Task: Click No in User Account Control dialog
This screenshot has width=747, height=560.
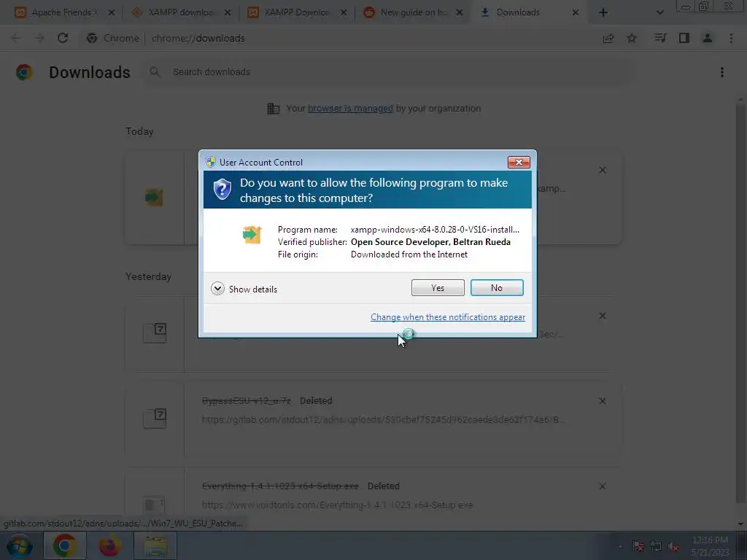Action: [x=496, y=287]
